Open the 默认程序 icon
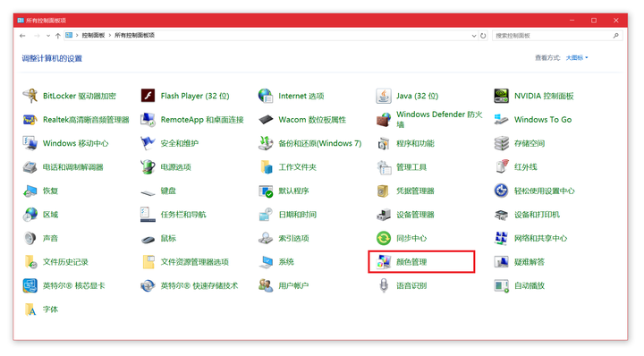The width and height of the screenshot is (644, 356). coord(266,191)
